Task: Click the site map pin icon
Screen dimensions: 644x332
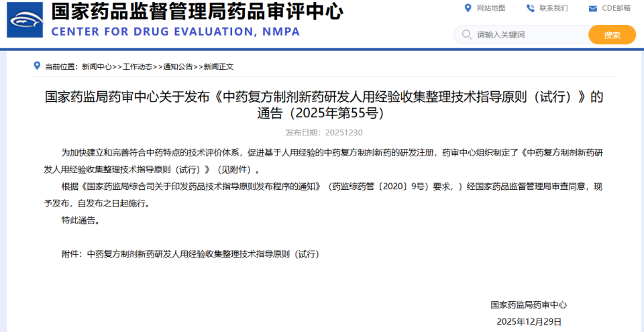Action: (468, 8)
